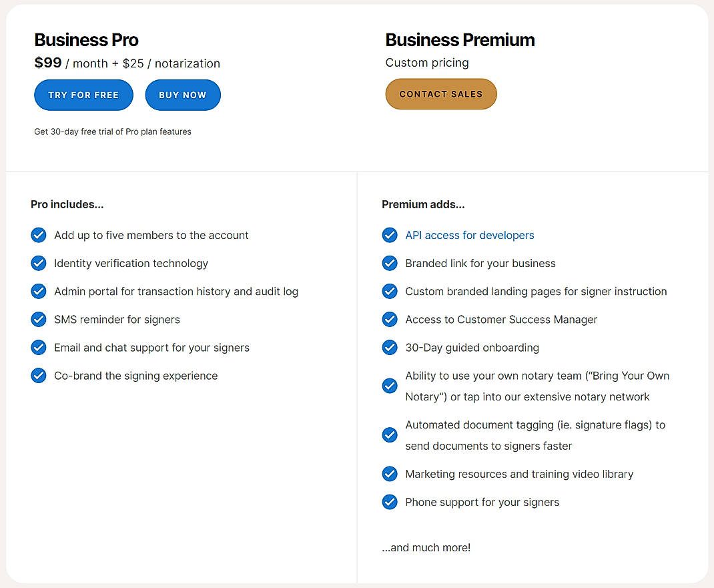Select checkmark for 'Automated document tagging' feature
714x588 pixels.
click(390, 434)
